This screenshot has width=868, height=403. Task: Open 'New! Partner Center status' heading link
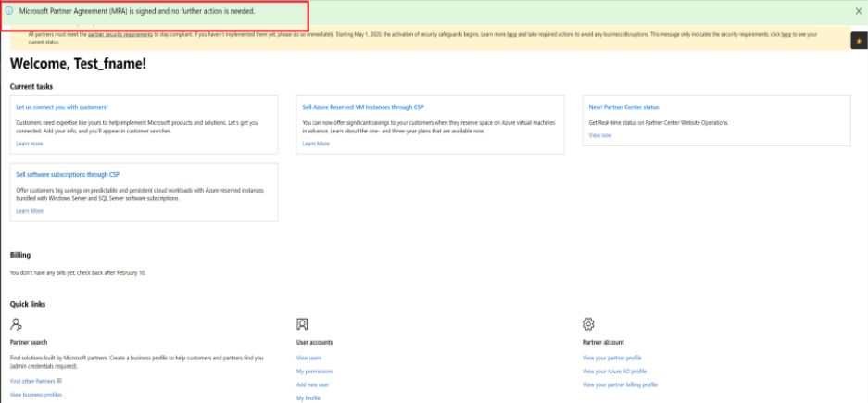pos(623,107)
